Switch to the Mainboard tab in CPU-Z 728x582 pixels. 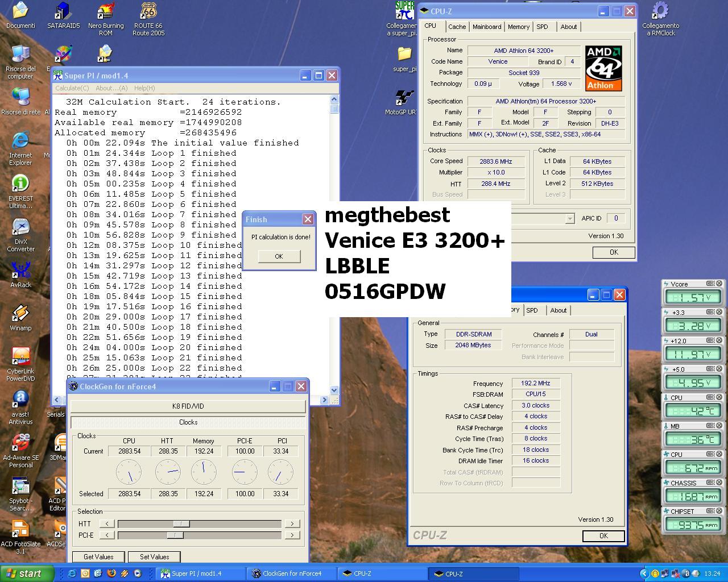(x=487, y=27)
